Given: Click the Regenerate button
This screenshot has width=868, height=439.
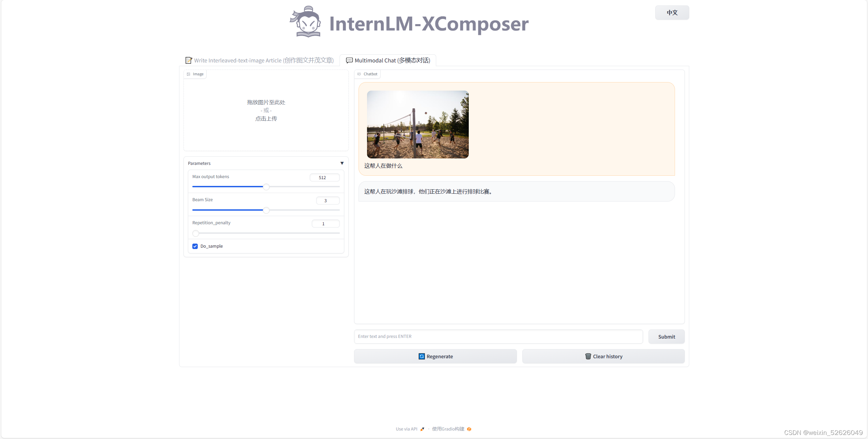Looking at the screenshot, I should coord(436,356).
